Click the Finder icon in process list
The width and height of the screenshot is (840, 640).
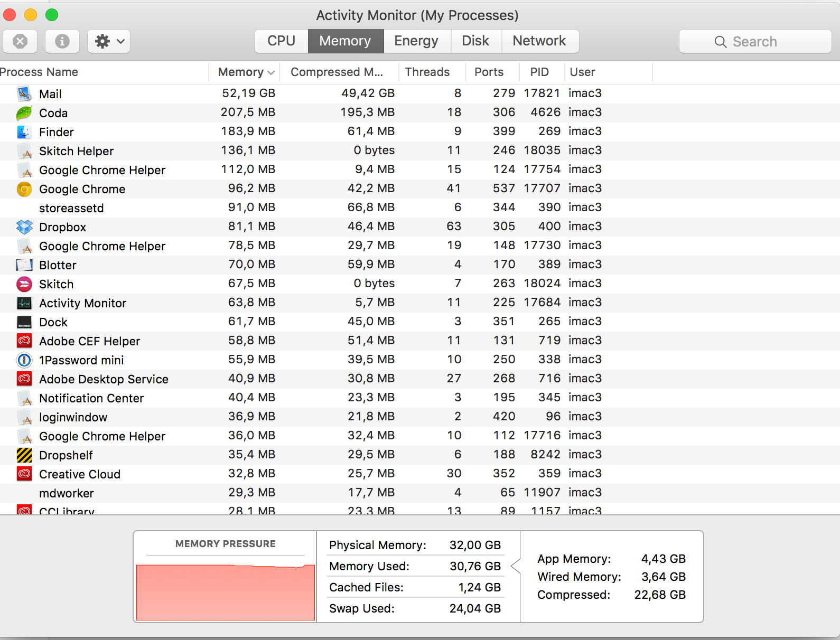(x=24, y=132)
